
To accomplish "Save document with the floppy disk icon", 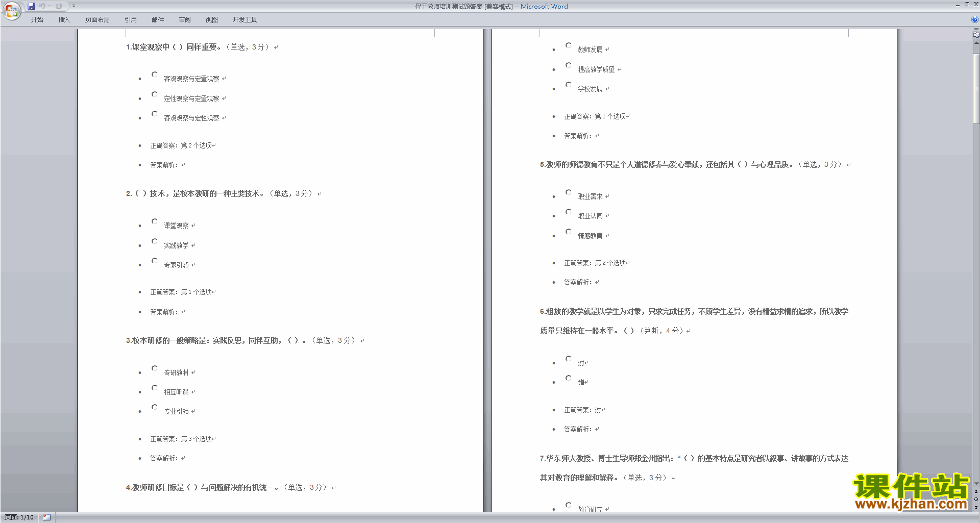I will 31,6.
